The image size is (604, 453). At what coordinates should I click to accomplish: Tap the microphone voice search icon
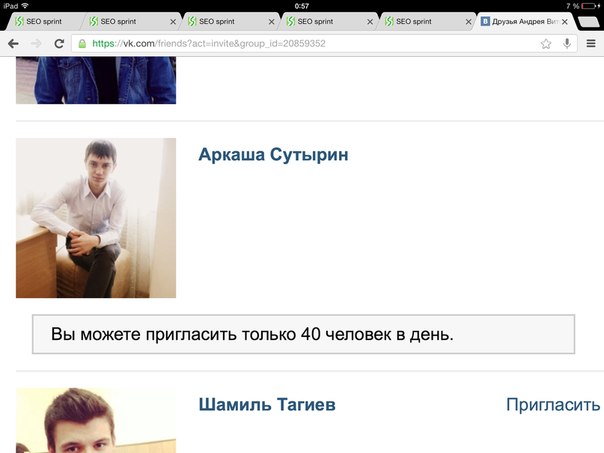tap(567, 44)
